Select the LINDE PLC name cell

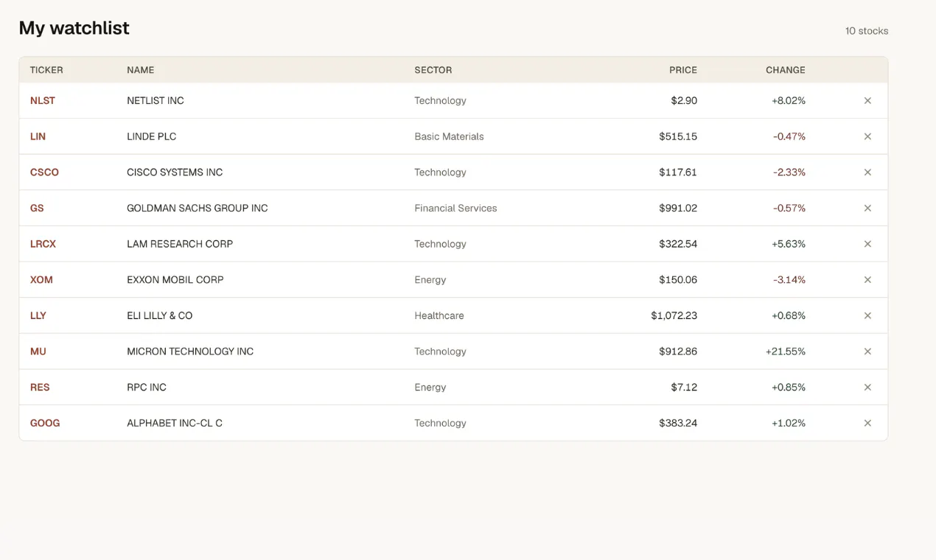(152, 136)
